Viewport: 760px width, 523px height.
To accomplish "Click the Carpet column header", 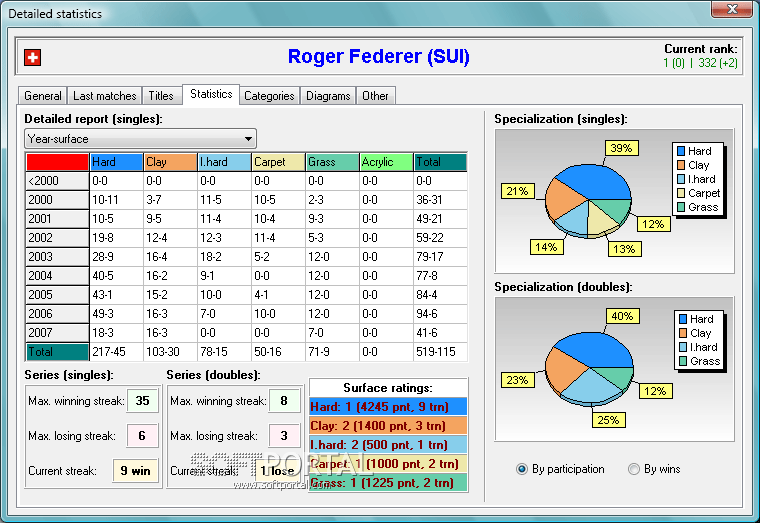I will 278,162.
